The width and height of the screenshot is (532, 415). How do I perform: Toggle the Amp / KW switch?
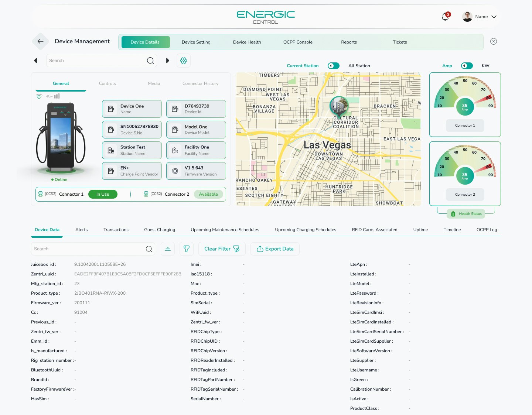click(467, 66)
